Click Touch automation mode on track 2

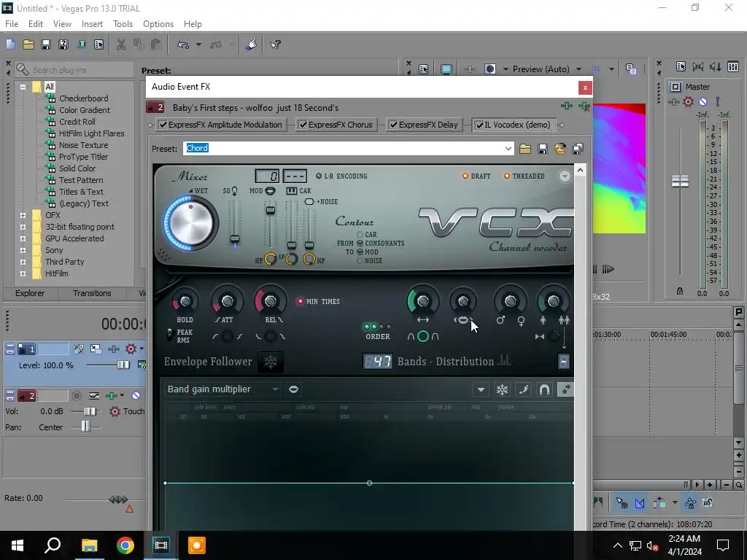click(x=133, y=411)
